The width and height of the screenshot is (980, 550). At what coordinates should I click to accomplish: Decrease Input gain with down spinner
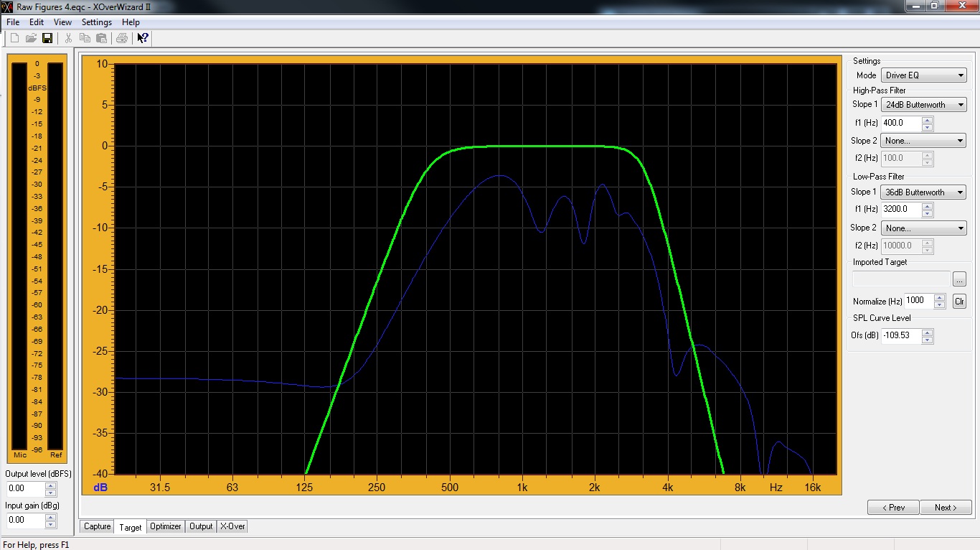tap(50, 523)
